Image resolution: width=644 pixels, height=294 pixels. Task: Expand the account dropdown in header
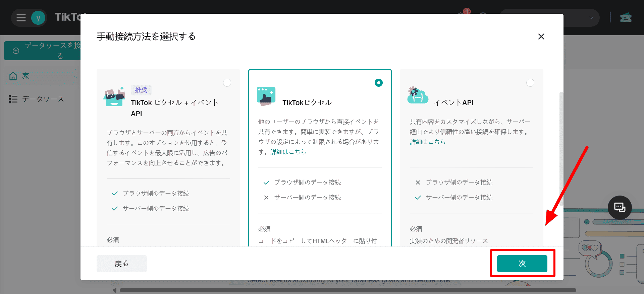click(591, 18)
